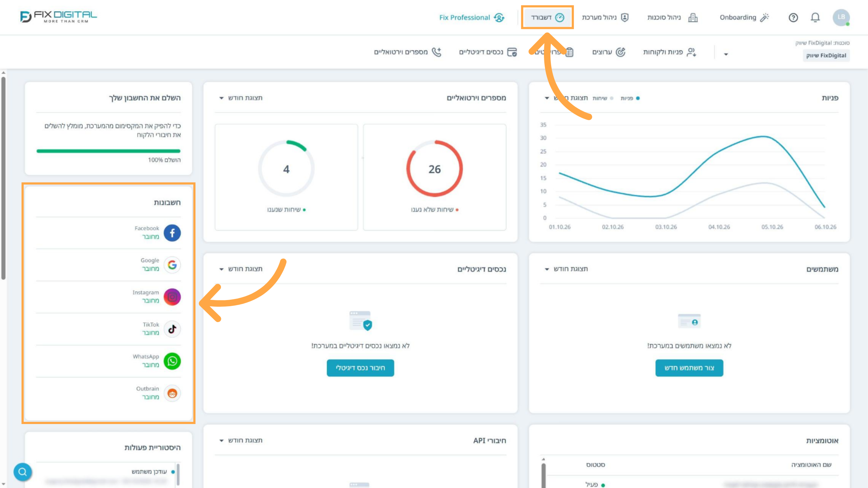Image resolution: width=868 pixels, height=488 pixels.
Task: Click צור משתמש חדש button
Action: pyautogui.click(x=689, y=368)
